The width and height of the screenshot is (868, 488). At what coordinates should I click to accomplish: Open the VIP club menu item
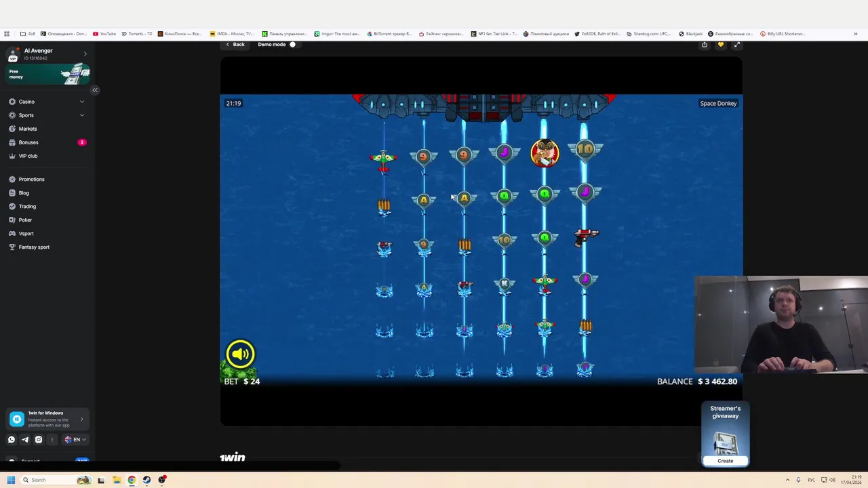pyautogui.click(x=28, y=156)
